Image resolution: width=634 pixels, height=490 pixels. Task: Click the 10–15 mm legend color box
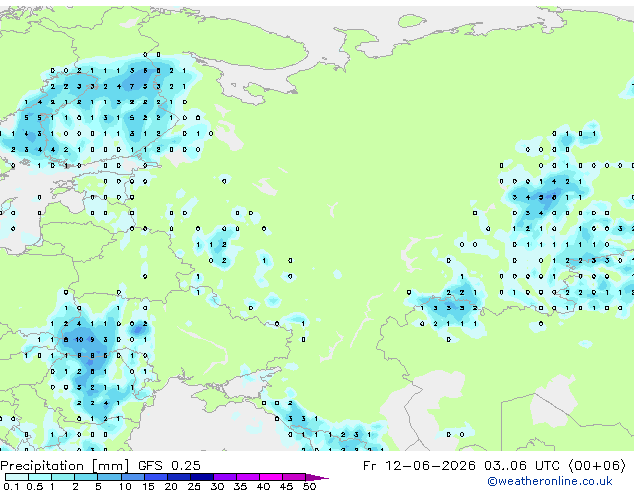(x=133, y=477)
